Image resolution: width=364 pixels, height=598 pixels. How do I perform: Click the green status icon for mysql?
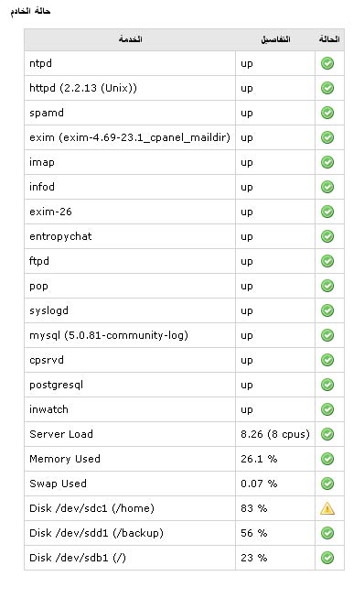click(x=327, y=335)
